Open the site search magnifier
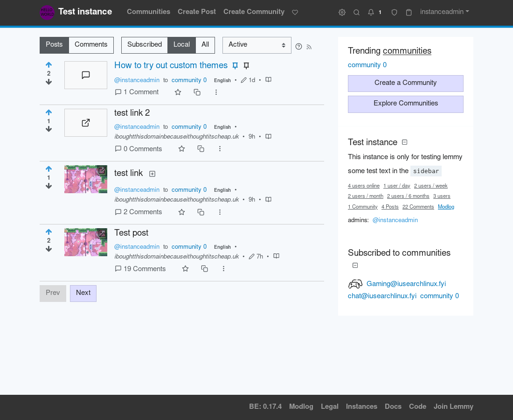 (356, 12)
